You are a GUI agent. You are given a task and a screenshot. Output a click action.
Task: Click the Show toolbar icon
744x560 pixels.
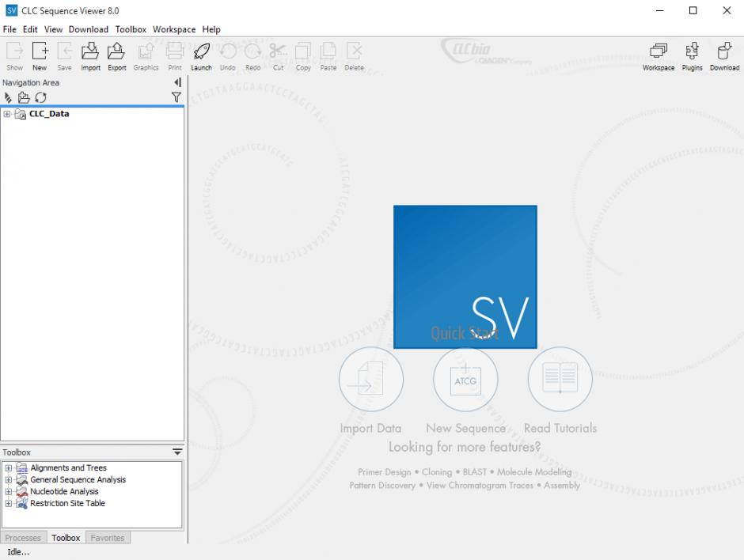click(14, 56)
